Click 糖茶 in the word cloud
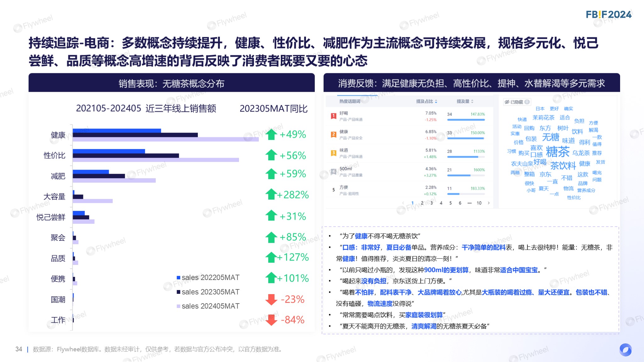The width and height of the screenshot is (644, 362). [x=558, y=152]
